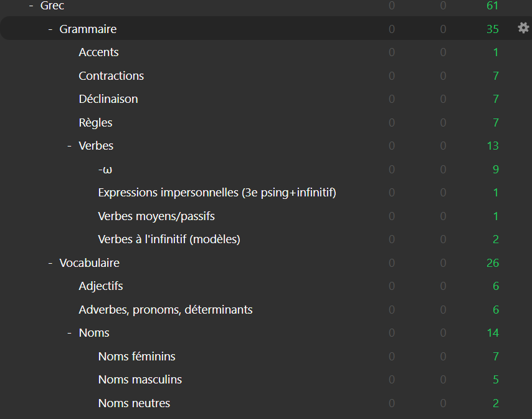Open the -ω verbs deck
Viewport: 532px width, 419px height.
pos(105,170)
